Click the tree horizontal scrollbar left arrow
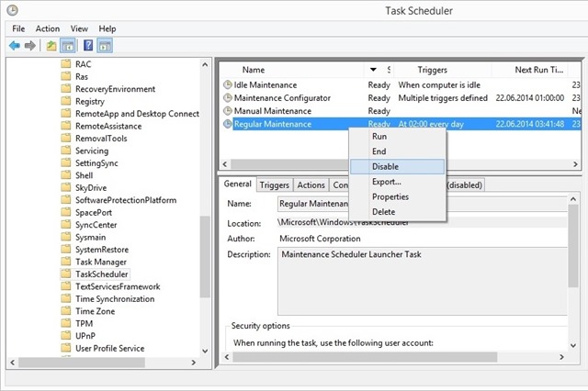Screen dimensions: 588x391 coord(12,363)
